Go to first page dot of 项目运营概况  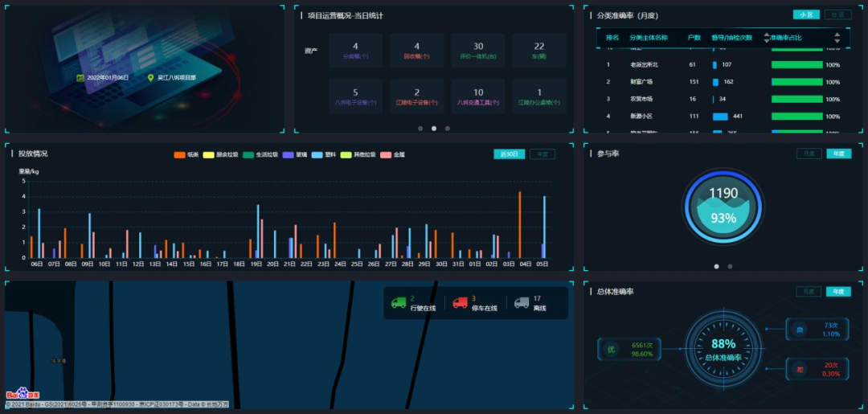pyautogui.click(x=420, y=129)
